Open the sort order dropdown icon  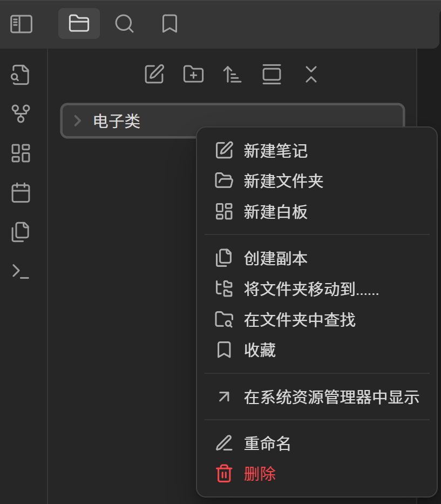pyautogui.click(x=232, y=74)
